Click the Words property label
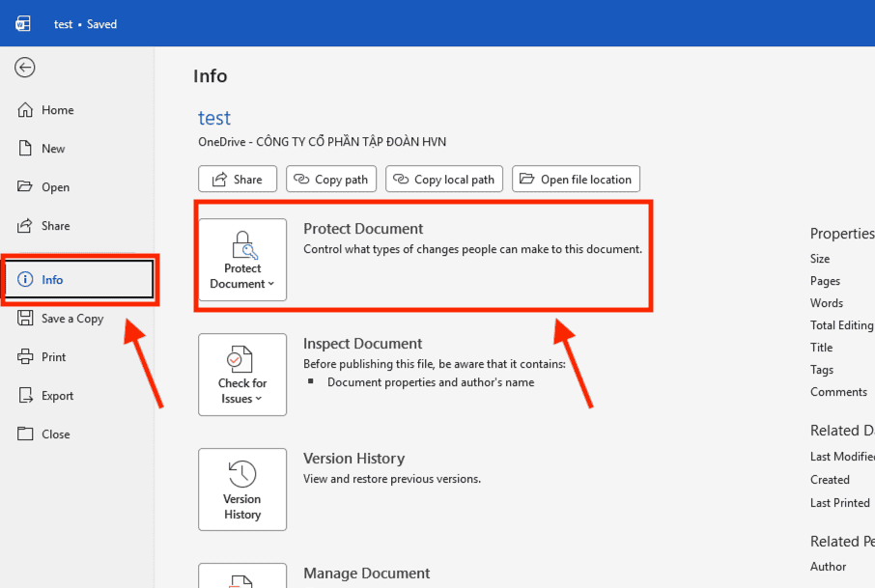The image size is (875, 588). (827, 303)
